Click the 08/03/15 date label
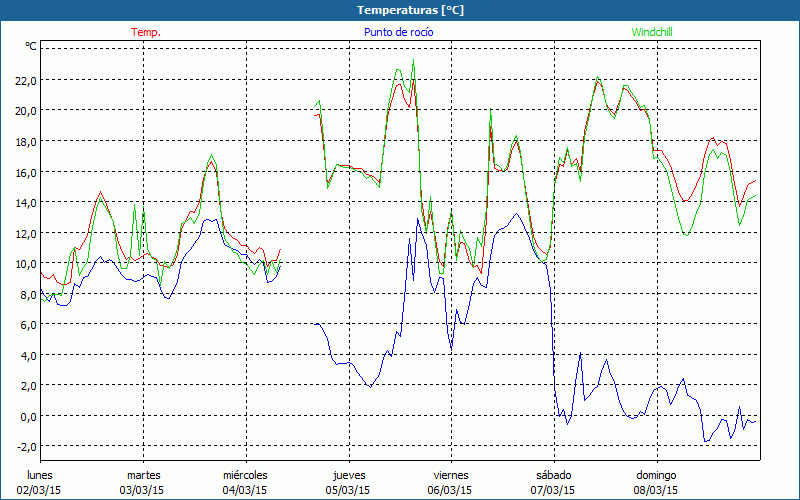The height and width of the screenshot is (500, 800). tap(656, 490)
